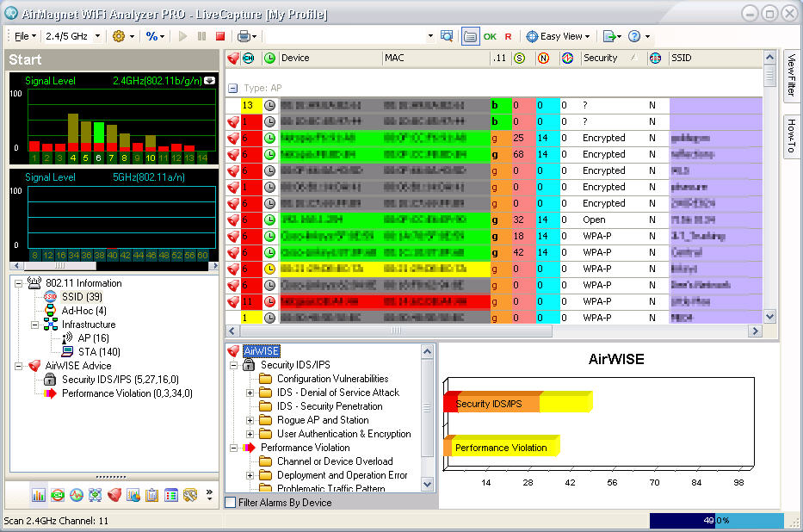Open the How-To side tab
Screen dimensions: 803x532
pos(792,136)
